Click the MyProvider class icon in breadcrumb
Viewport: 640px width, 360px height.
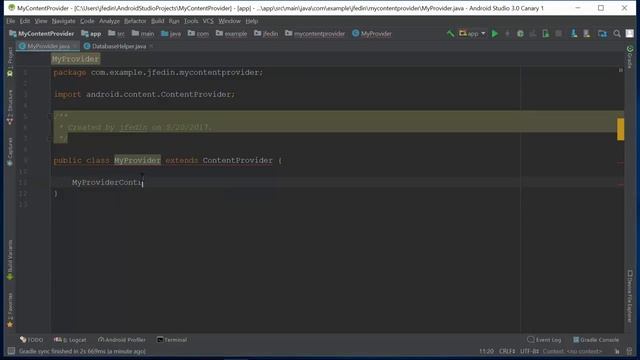point(356,33)
